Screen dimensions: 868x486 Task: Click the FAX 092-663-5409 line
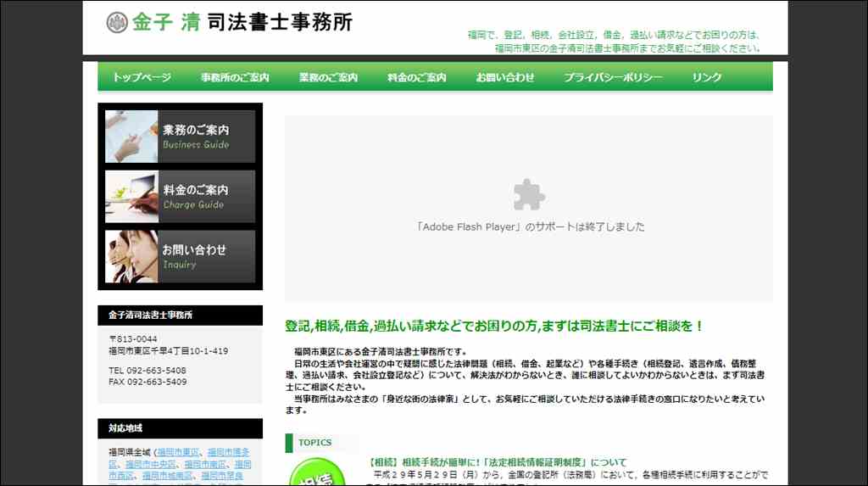click(147, 382)
